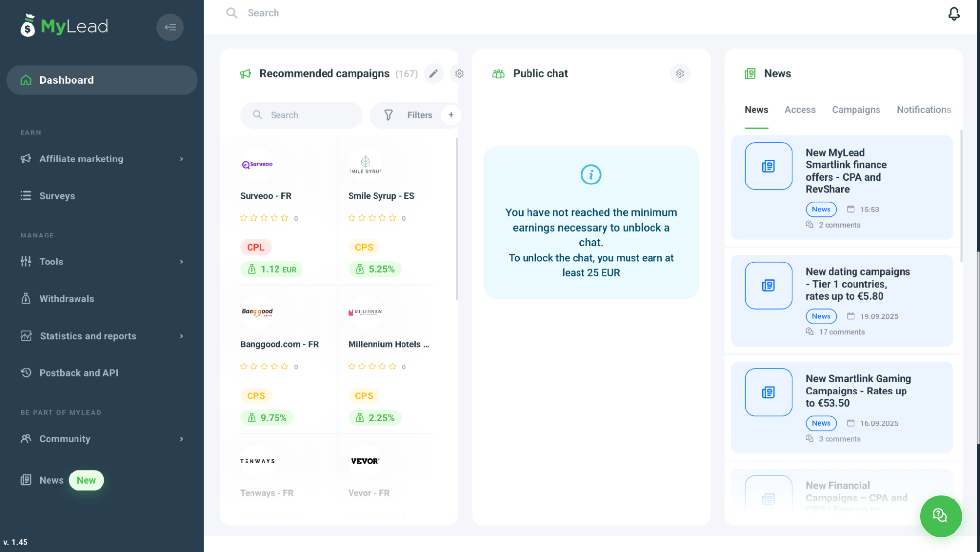
Task: Open the Surveoo - FR campaign
Action: pyautogui.click(x=266, y=196)
